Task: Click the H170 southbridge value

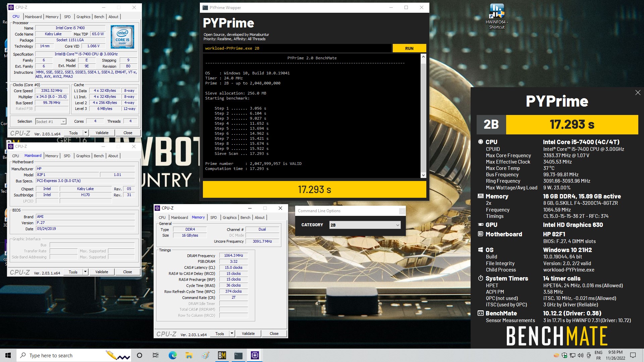Action: tap(85, 195)
